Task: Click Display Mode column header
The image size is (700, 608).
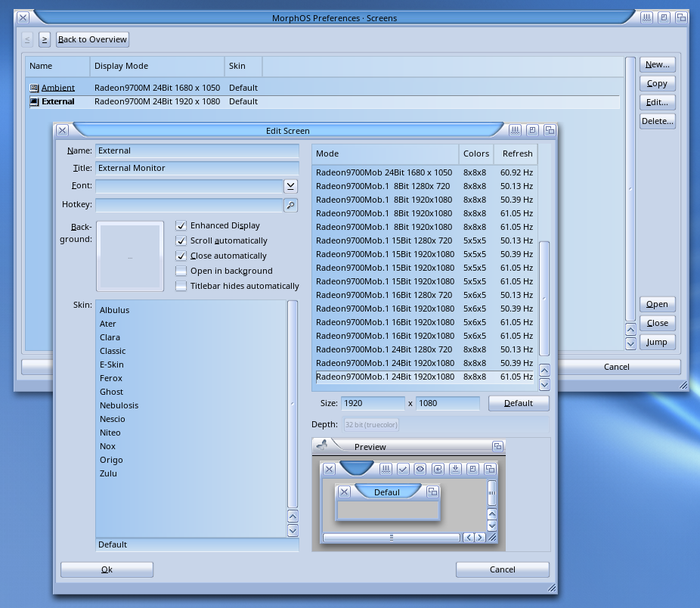Action: coord(157,66)
